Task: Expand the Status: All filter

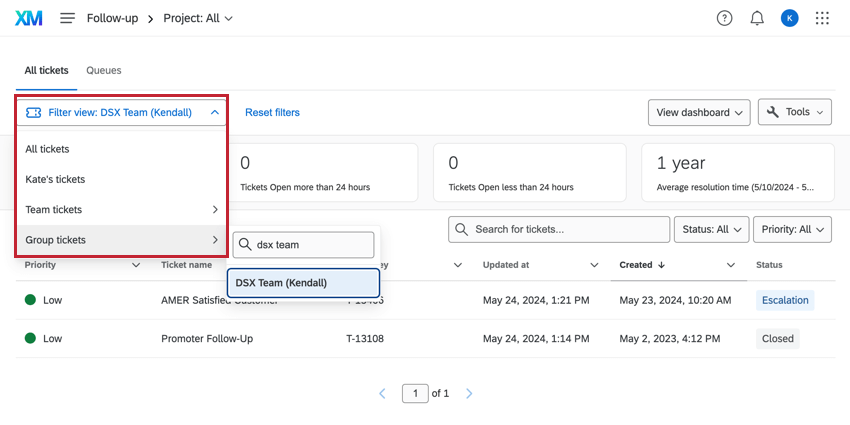Action: [711, 230]
